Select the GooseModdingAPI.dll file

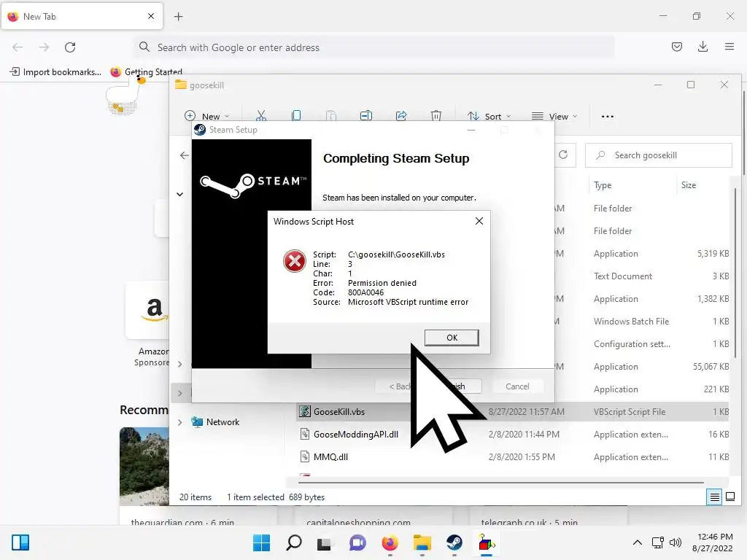[x=513, y=435]
